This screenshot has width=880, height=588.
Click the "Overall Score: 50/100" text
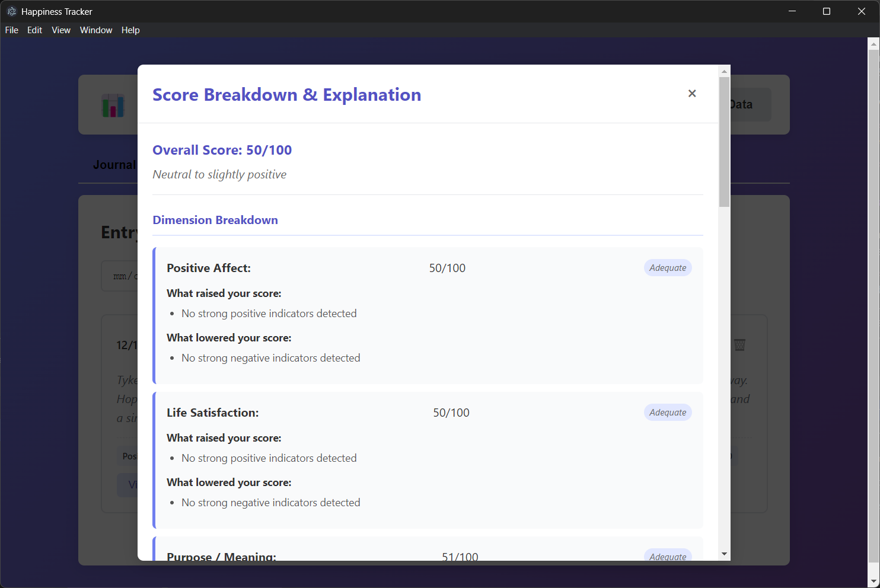point(222,150)
